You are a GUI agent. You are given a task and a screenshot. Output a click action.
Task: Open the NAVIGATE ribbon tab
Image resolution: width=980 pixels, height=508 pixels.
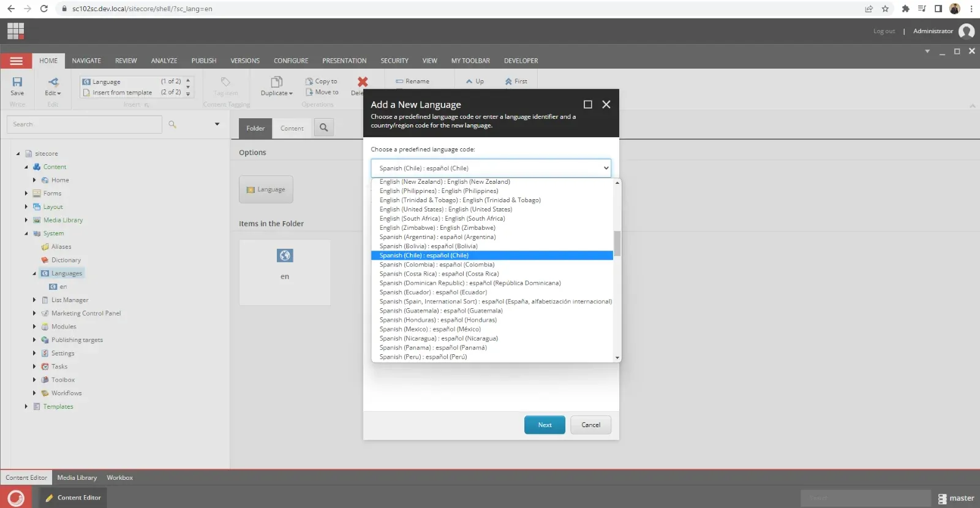coord(86,61)
